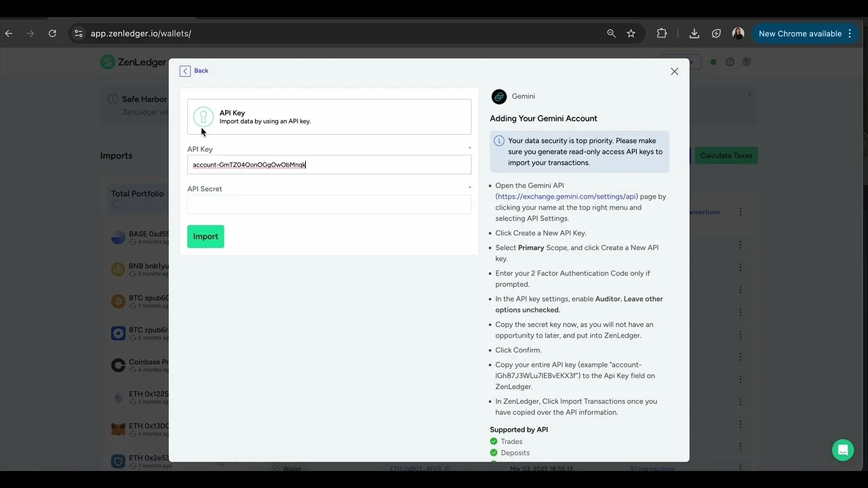Click the Calculate Taxes button
Viewport: 868px width, 488px height.
(x=726, y=156)
